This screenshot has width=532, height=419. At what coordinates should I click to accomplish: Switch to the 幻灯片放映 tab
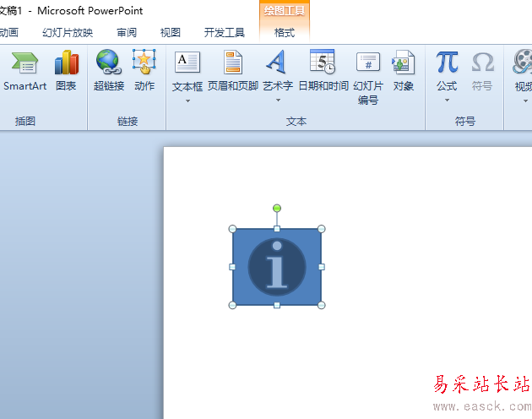(68, 33)
